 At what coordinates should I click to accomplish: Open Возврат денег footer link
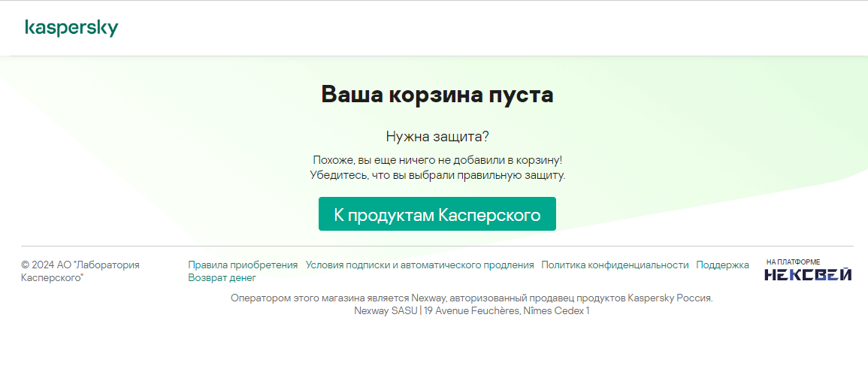point(222,278)
